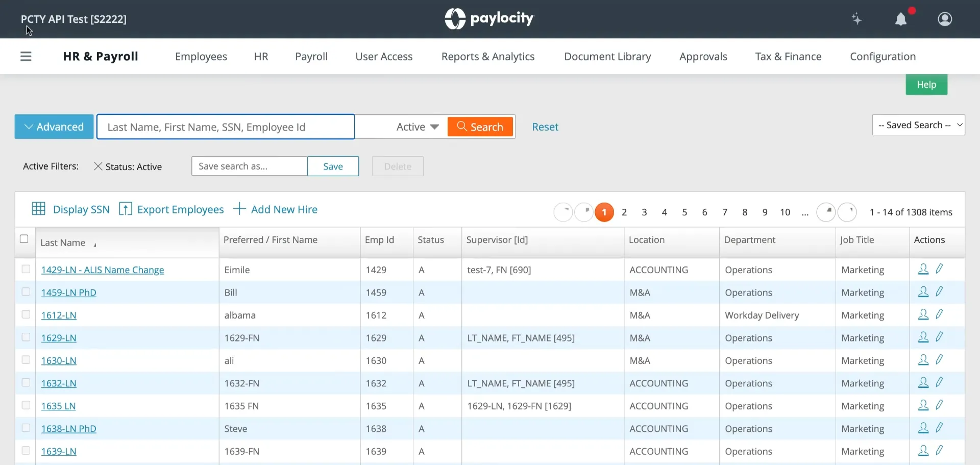Open the Active status dropdown
The width and height of the screenshot is (980, 465).
click(418, 127)
